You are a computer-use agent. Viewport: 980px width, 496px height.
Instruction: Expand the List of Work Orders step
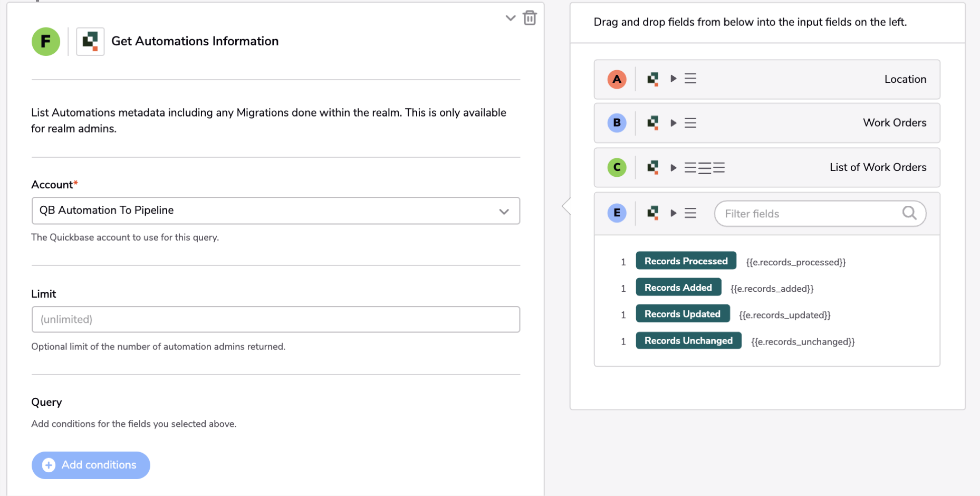coord(674,168)
